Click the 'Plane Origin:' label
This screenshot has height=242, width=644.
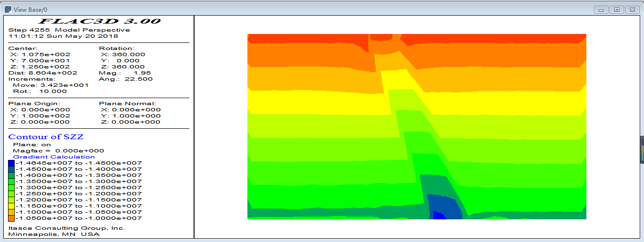pyautogui.click(x=34, y=103)
